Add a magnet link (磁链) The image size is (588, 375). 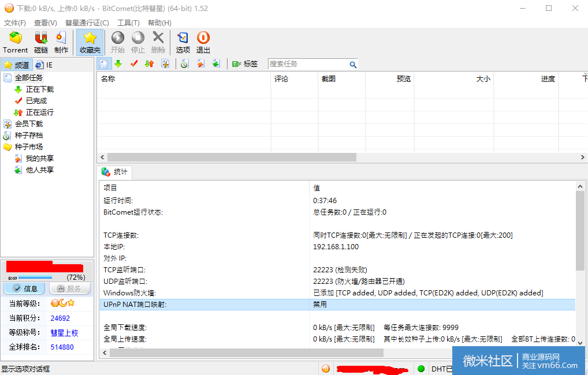[x=41, y=42]
